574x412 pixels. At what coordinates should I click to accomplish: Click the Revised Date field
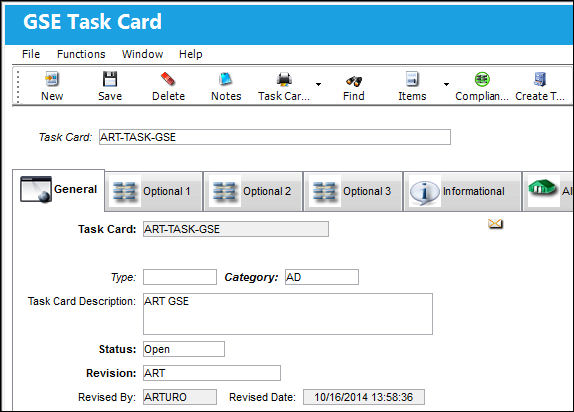364,397
